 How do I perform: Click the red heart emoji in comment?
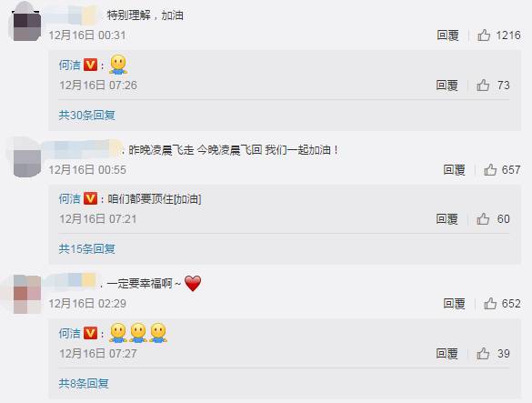193,284
